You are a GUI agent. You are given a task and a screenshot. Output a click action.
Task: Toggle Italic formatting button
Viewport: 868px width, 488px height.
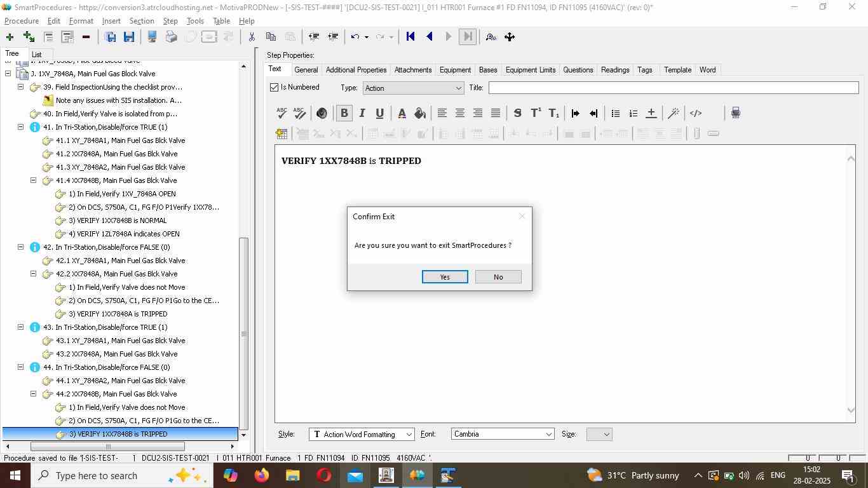coord(362,113)
